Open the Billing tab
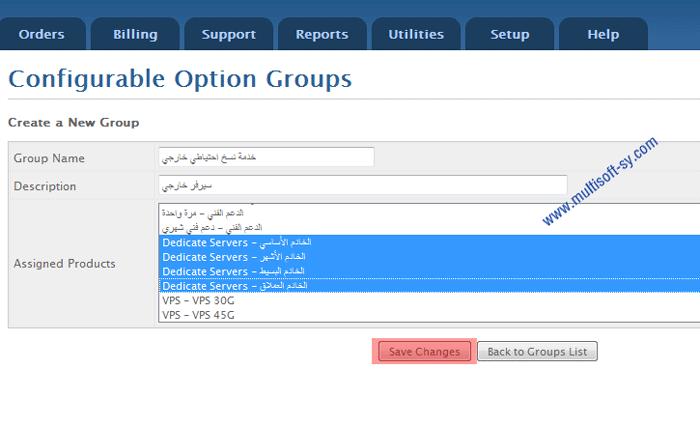 click(135, 34)
